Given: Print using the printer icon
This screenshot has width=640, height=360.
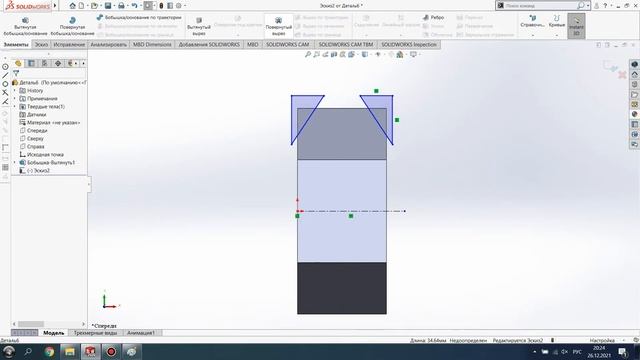Looking at the screenshot, I should 121,6.
